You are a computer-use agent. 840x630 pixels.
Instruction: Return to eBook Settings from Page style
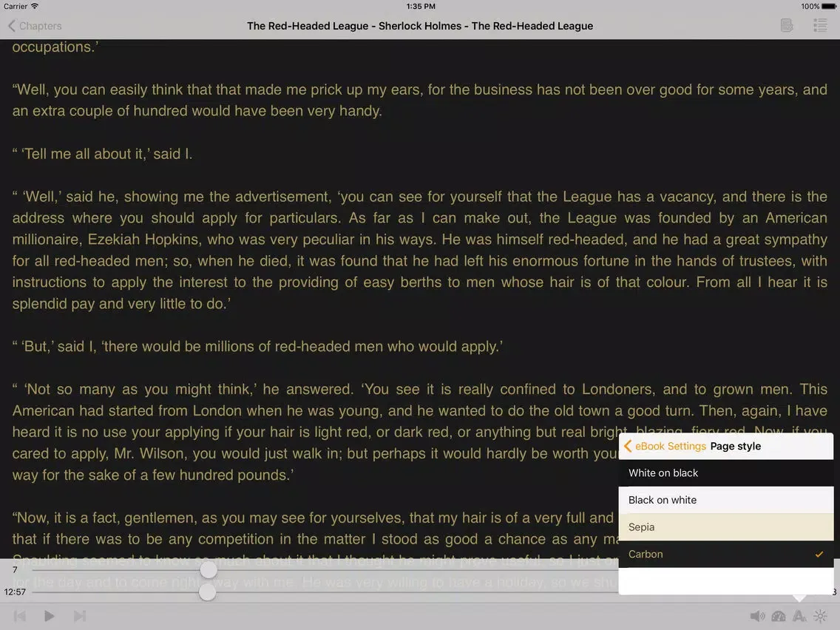point(665,447)
